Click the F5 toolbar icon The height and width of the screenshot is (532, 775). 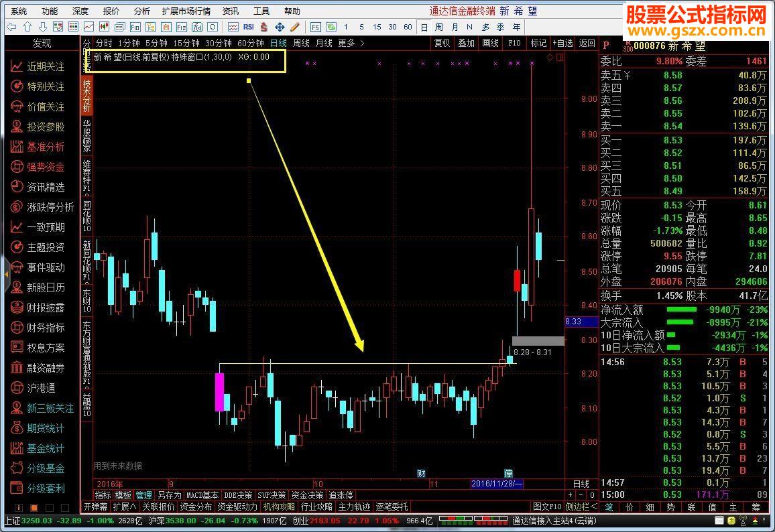[x=315, y=27]
